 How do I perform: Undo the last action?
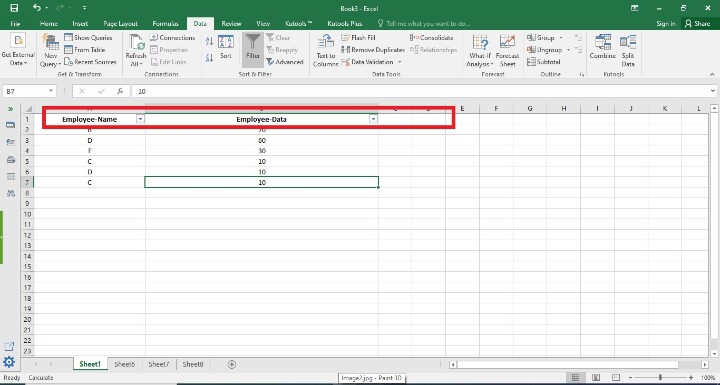point(37,8)
